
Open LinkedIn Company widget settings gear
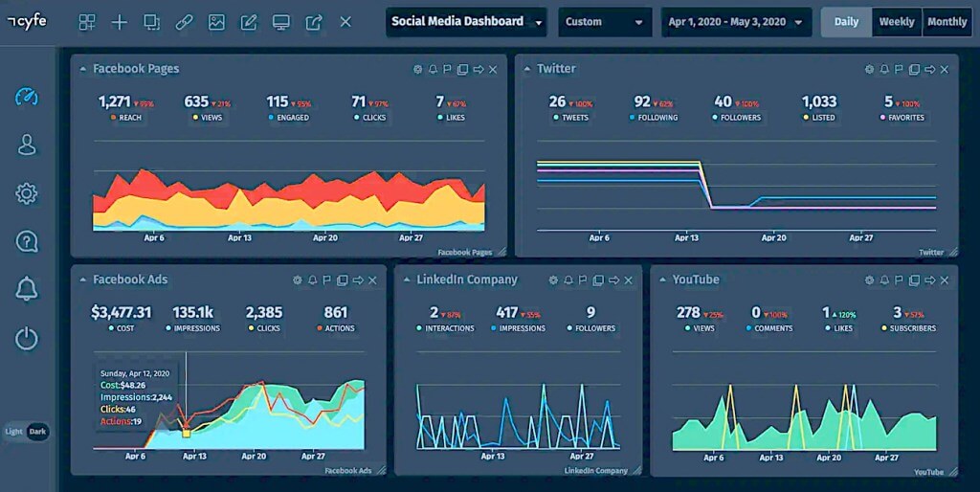[x=553, y=280]
